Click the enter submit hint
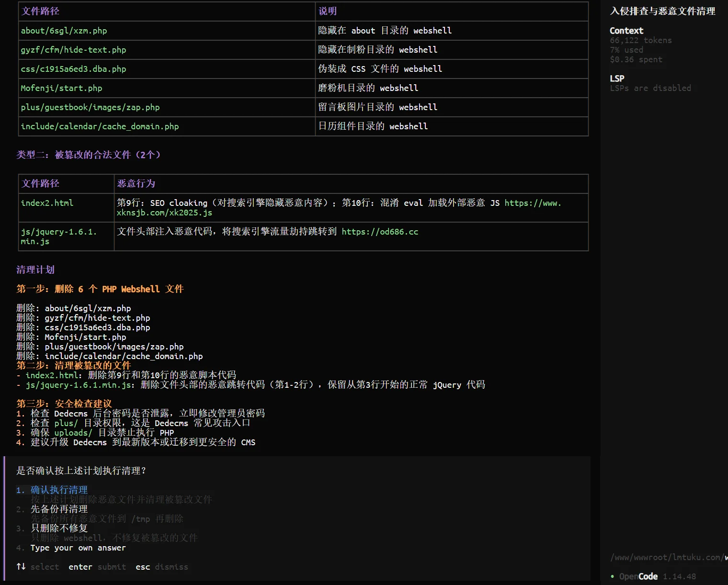This screenshot has height=585, width=728. coord(97,567)
